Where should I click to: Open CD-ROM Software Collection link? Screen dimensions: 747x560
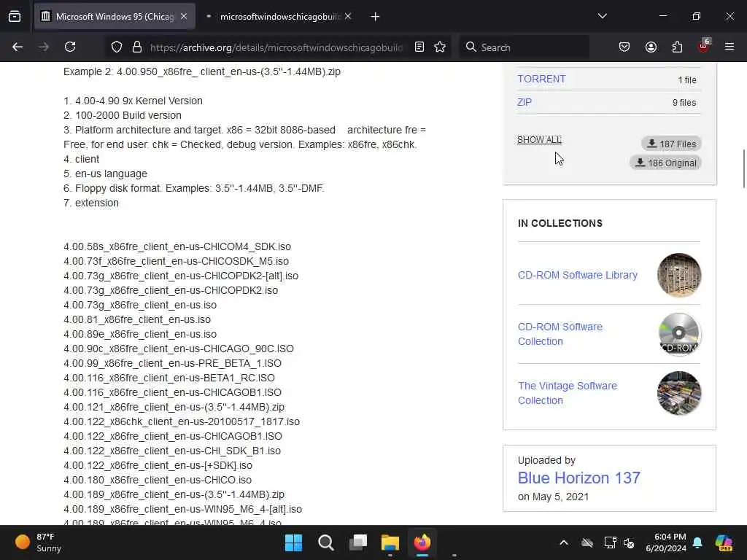(x=560, y=334)
